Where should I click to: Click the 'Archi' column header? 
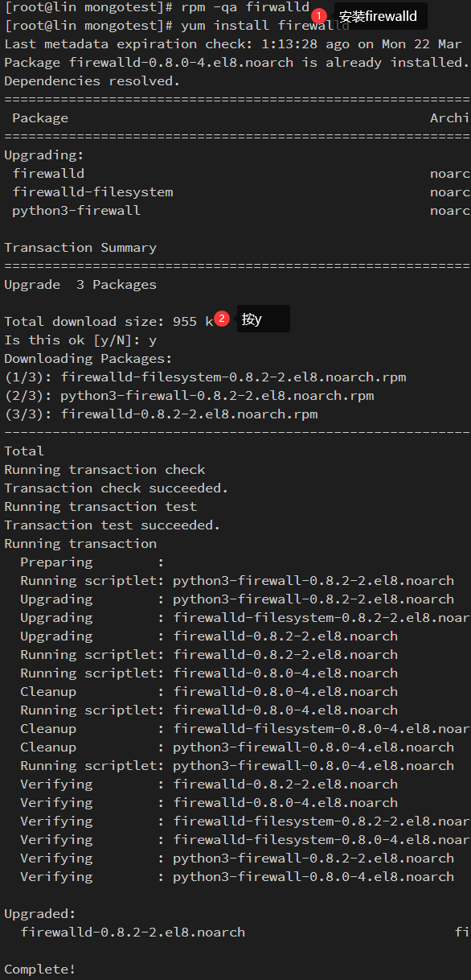(450, 117)
